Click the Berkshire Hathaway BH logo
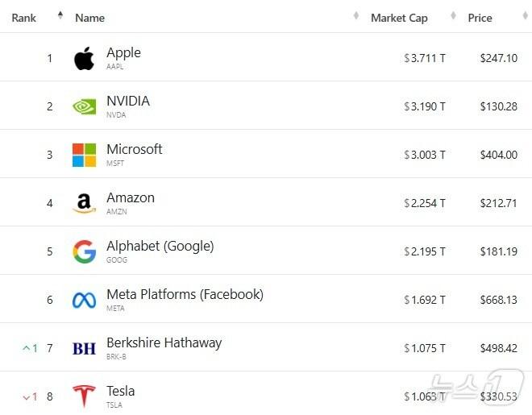This screenshot has width=532, height=415. click(x=84, y=348)
